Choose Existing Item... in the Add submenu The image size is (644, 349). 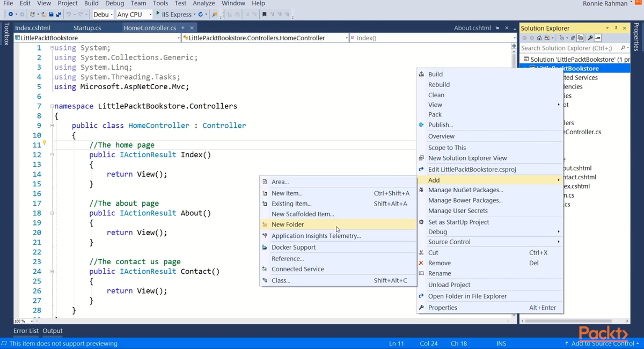point(338,203)
